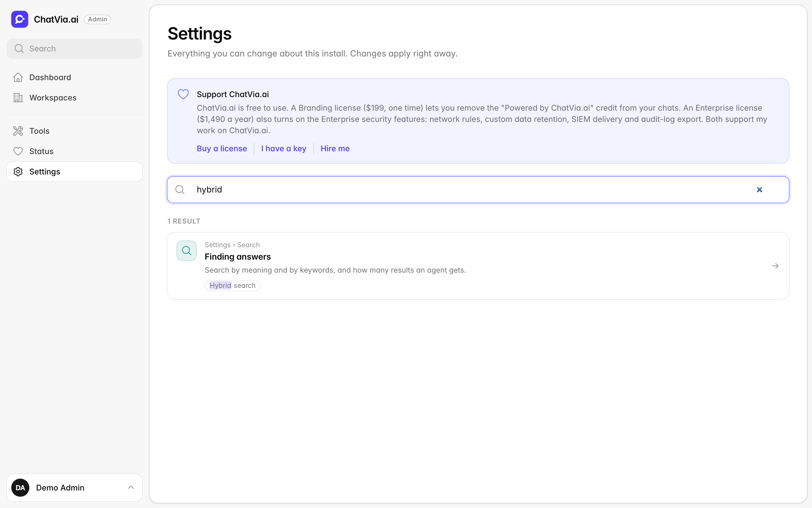The width and height of the screenshot is (812, 508).
Task: Click the Admin badge next to ChatVia.ai
Action: coord(97,19)
